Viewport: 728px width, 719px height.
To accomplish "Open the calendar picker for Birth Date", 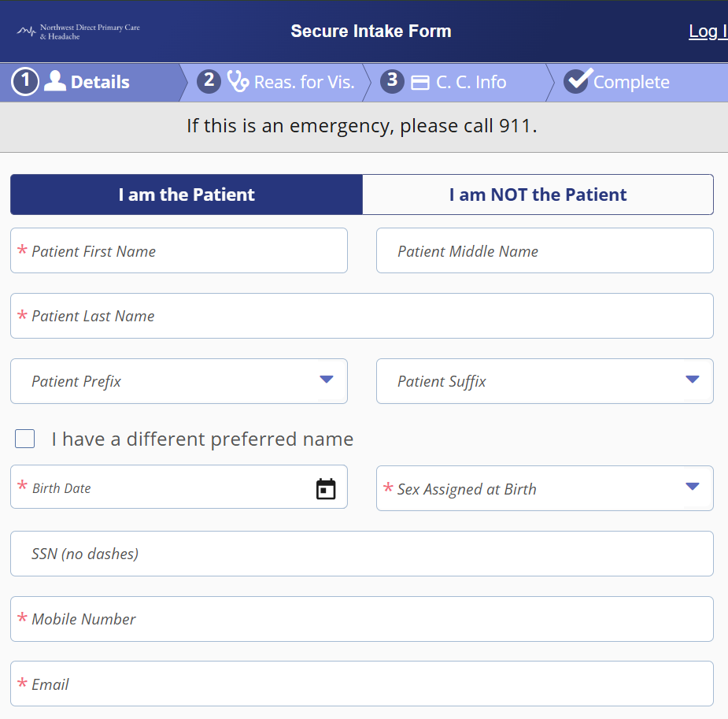I will [x=326, y=489].
